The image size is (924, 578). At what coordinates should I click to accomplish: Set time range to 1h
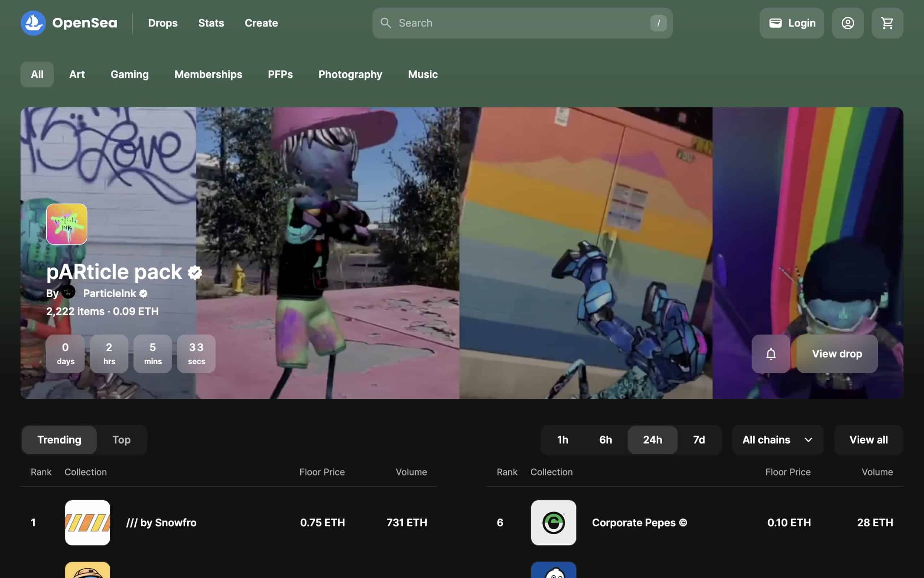[562, 440]
